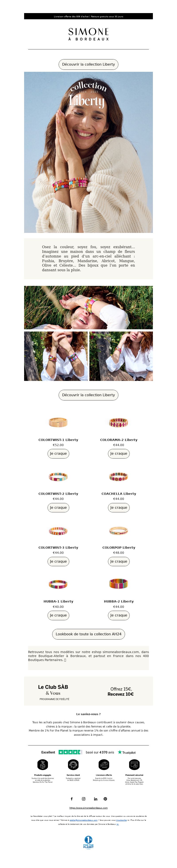The height and width of the screenshot is (868, 177).
Task: Click the atelier@simoneabordeaux.com email link
Action: pos(83,820)
